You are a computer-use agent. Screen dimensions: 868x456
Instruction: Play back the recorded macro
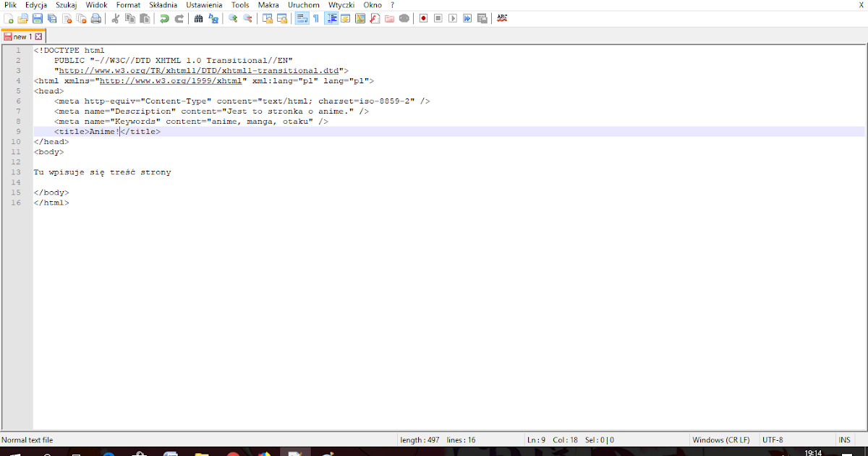pyautogui.click(x=453, y=18)
